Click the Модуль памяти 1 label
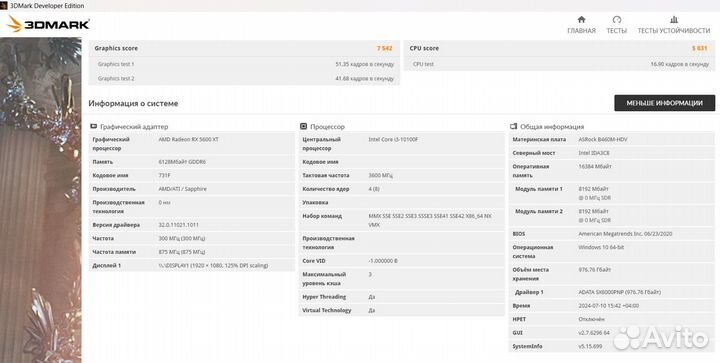Screen dimensions: 720x363 (539, 189)
